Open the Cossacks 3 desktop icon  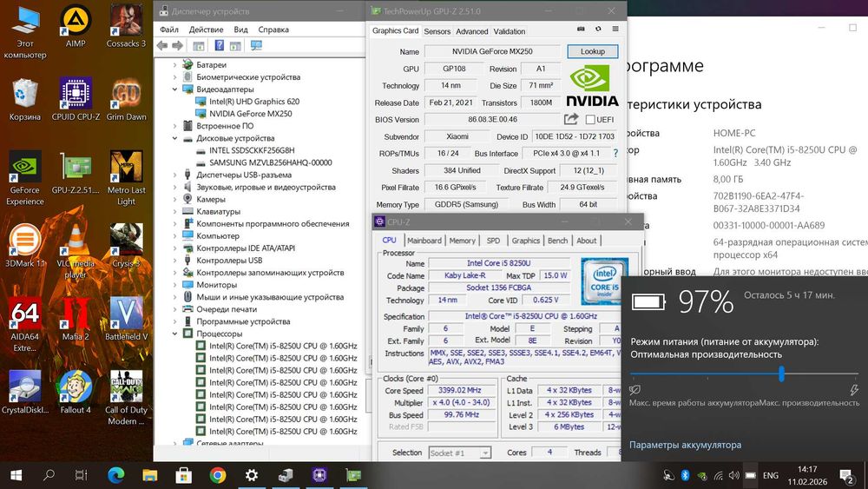[126, 27]
